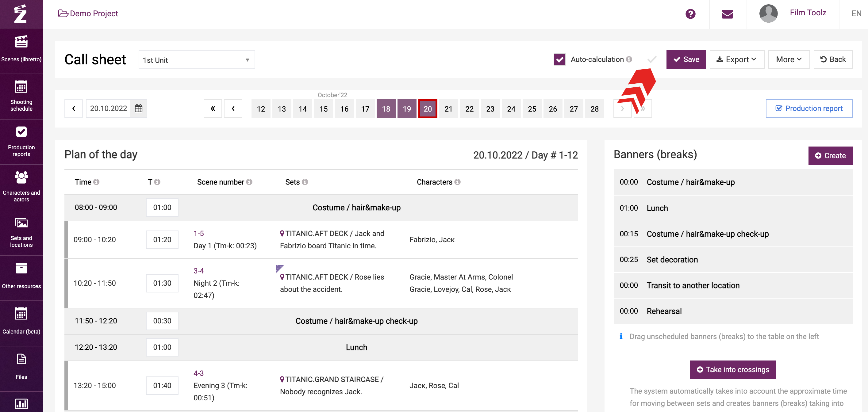Open Characters and actors section
The width and height of the screenshot is (868, 412).
click(21, 187)
